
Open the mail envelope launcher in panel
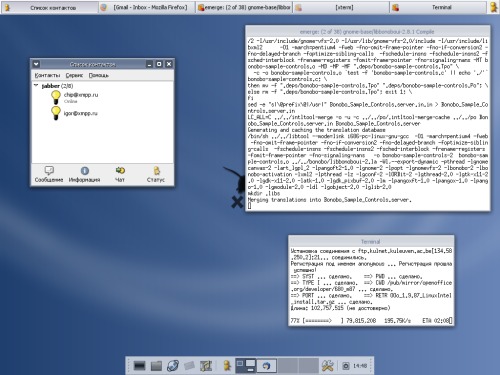click(x=189, y=366)
